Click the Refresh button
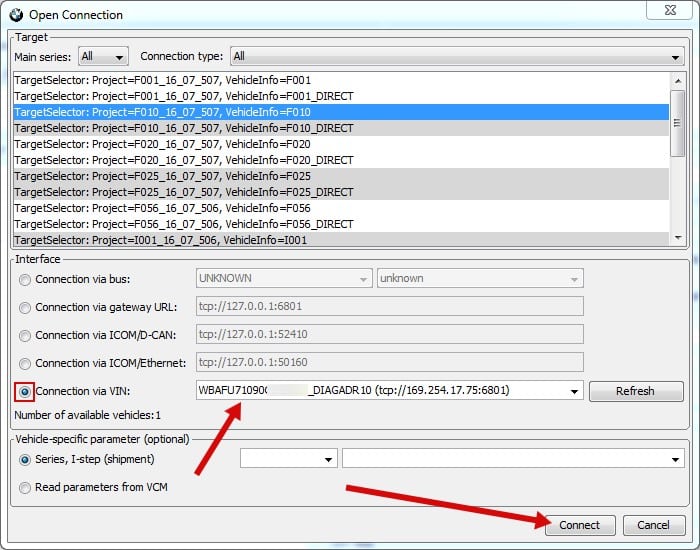The height and width of the screenshot is (550, 700). [x=636, y=392]
